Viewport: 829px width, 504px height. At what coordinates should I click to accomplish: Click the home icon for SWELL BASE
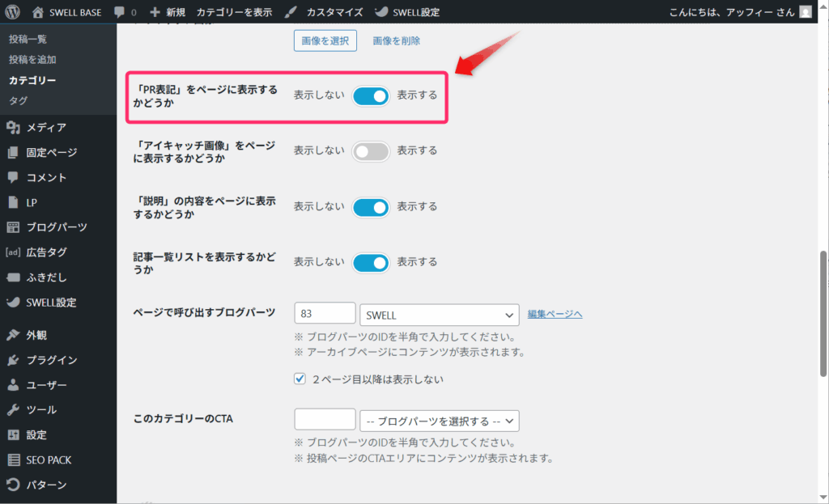pyautogui.click(x=37, y=11)
